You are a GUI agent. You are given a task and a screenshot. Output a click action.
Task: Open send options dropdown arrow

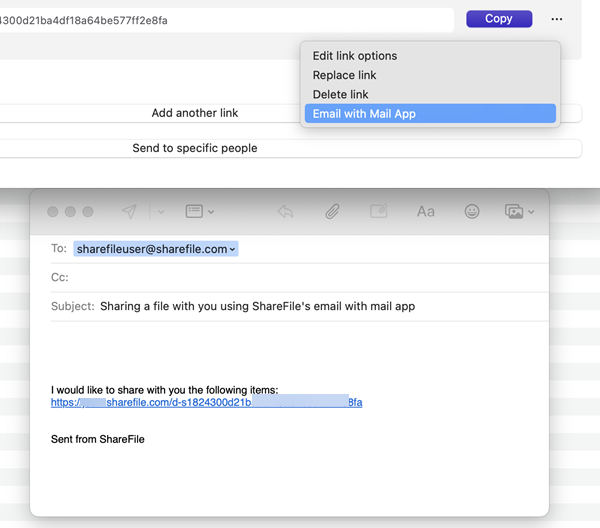(x=161, y=212)
